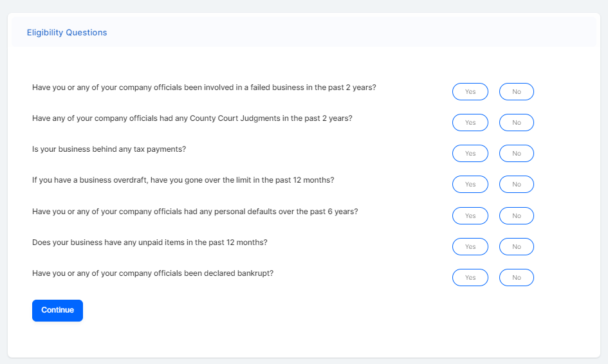
Task: Answer Yes to declared bankrupt question
Action: tap(470, 278)
